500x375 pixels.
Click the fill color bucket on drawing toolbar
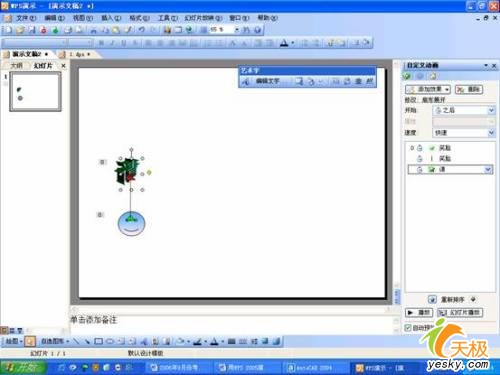[181, 341]
